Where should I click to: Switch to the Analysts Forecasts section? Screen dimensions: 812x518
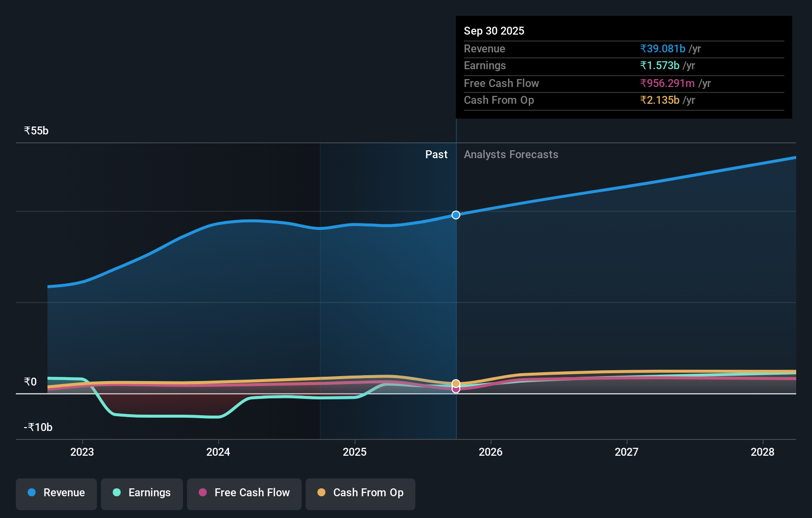pos(511,154)
